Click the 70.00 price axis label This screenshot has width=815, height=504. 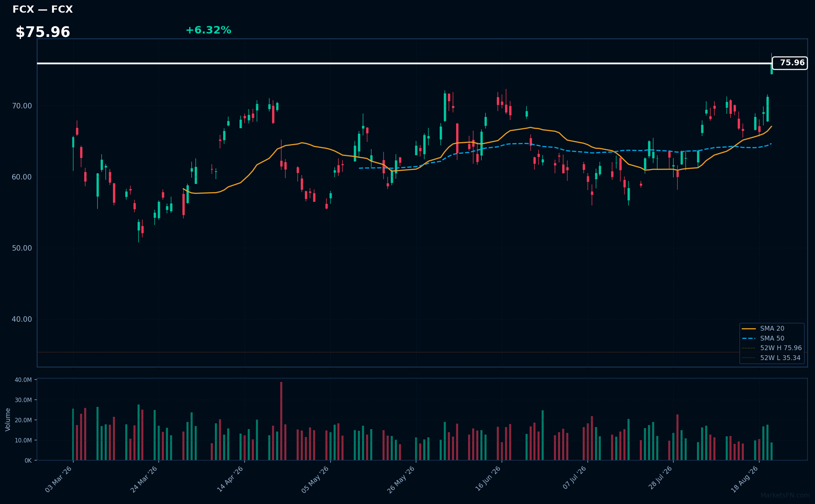tap(22, 106)
